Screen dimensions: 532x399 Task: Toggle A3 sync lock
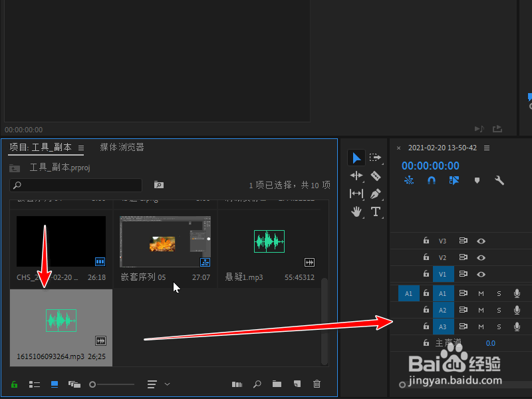click(463, 326)
